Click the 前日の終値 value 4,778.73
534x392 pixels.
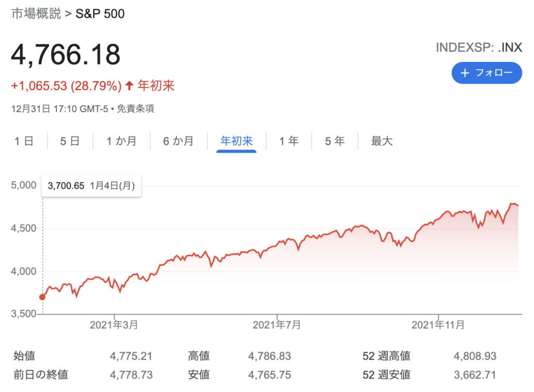point(131,375)
